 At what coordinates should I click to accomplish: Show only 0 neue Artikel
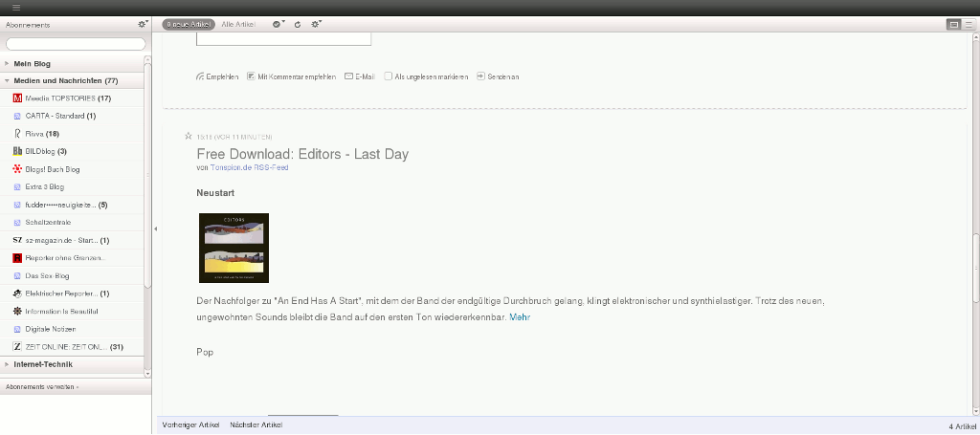[189, 24]
